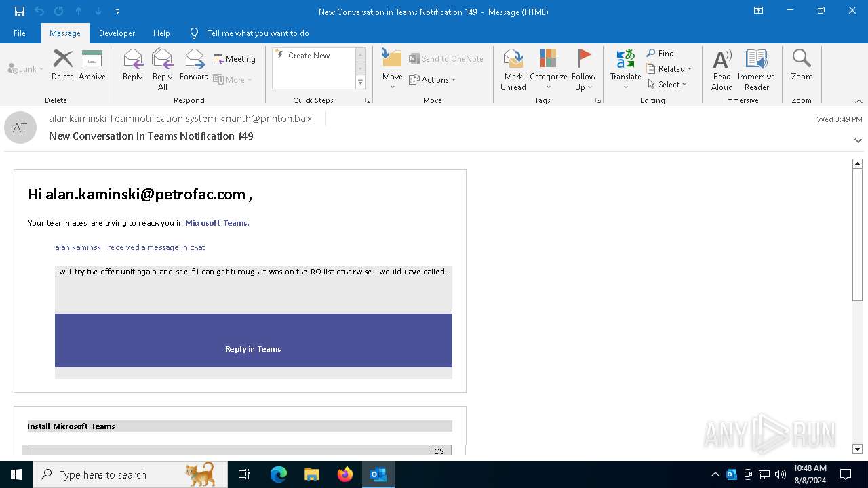Click the Undo arrow in quick access toolbar
The width and height of the screenshot is (868, 488).
tap(39, 12)
